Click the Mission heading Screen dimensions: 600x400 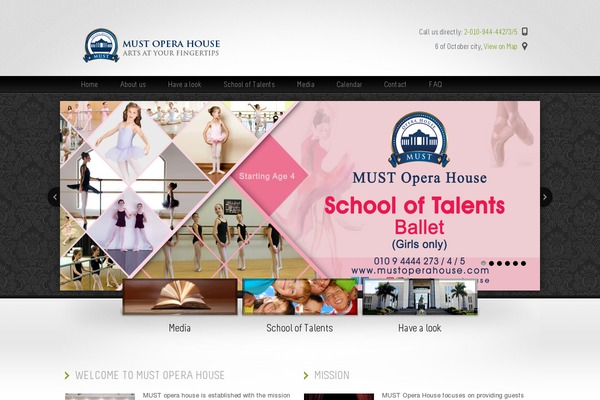[332, 375]
